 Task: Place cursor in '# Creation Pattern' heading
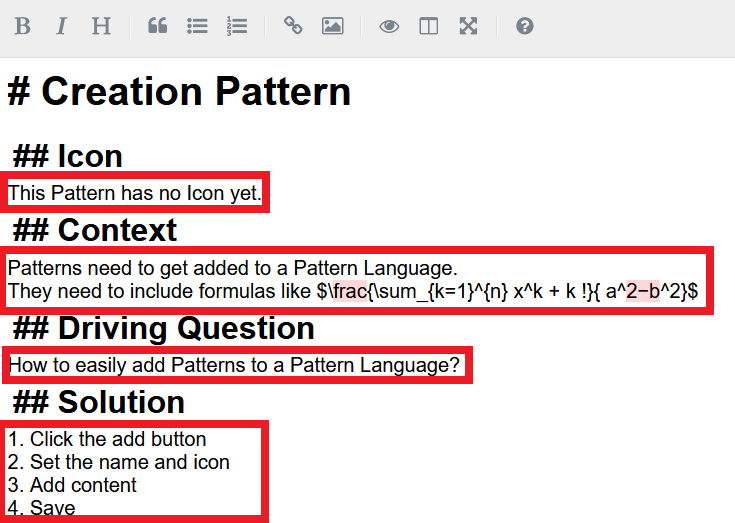(179, 91)
